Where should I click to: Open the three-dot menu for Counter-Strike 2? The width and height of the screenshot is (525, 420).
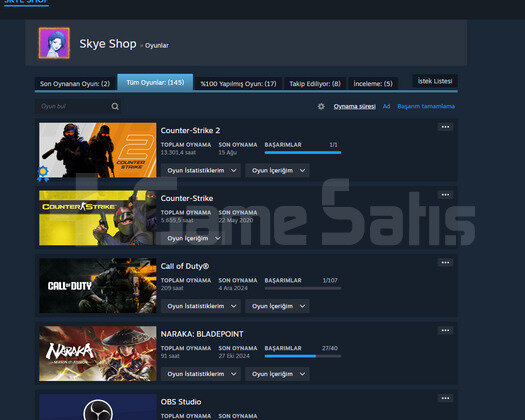click(x=445, y=127)
